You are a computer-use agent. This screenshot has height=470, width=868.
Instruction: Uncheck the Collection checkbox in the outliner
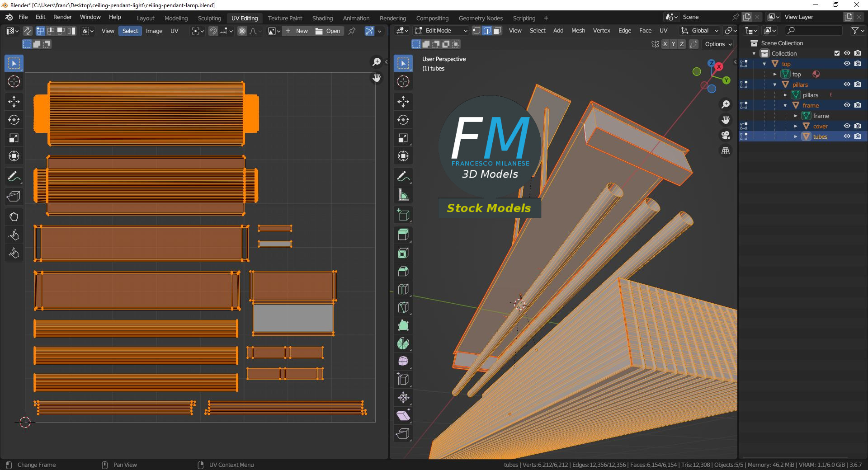click(x=837, y=53)
